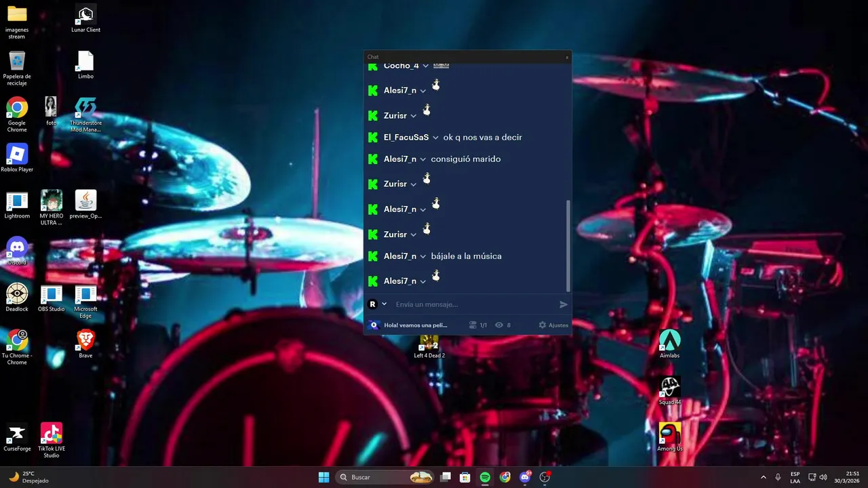
Task: Click the taskbar Buscar search box
Action: tap(385, 477)
